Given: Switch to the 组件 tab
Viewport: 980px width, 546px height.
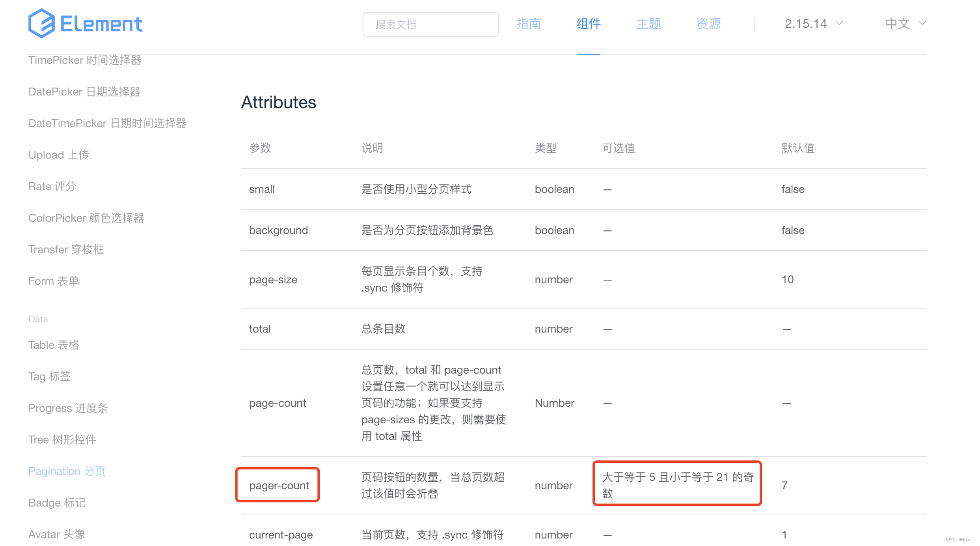Looking at the screenshot, I should click(x=588, y=24).
